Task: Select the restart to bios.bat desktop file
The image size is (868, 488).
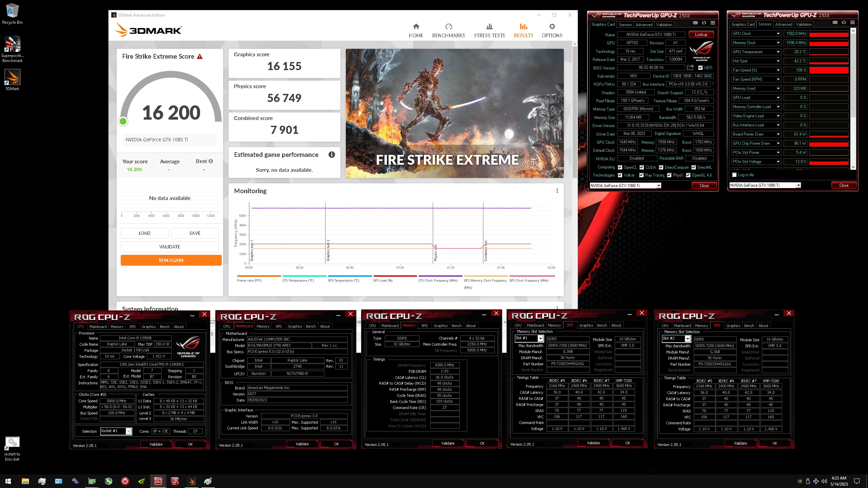Action: point(12,449)
